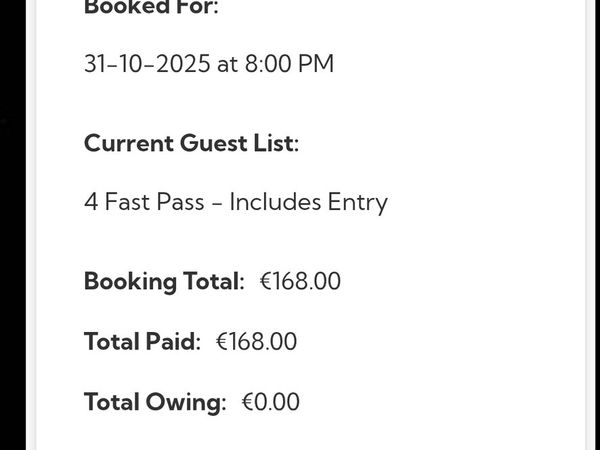Click the "Includes Entry" text

click(308, 202)
